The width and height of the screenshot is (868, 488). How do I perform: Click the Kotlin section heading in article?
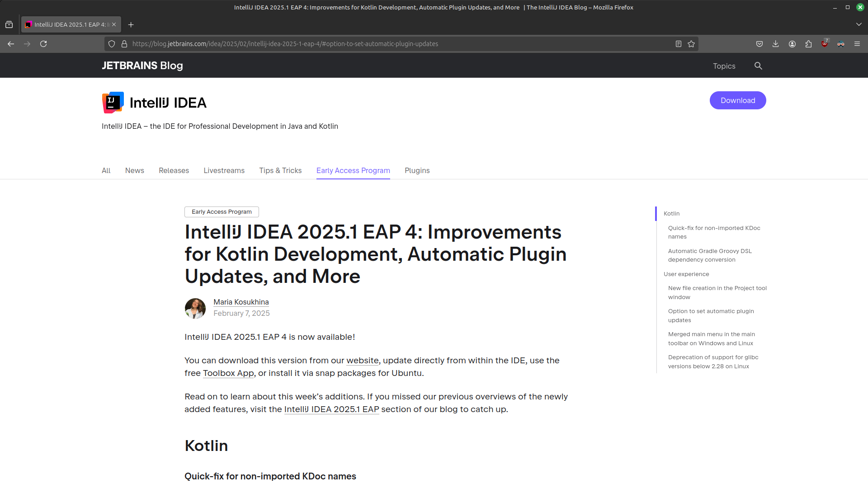pyautogui.click(x=206, y=446)
